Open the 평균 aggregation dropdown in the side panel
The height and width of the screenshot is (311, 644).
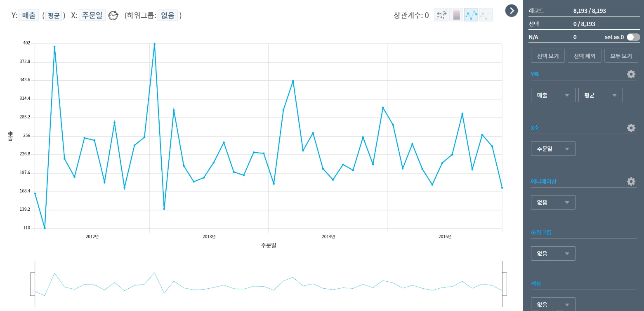[x=601, y=95]
